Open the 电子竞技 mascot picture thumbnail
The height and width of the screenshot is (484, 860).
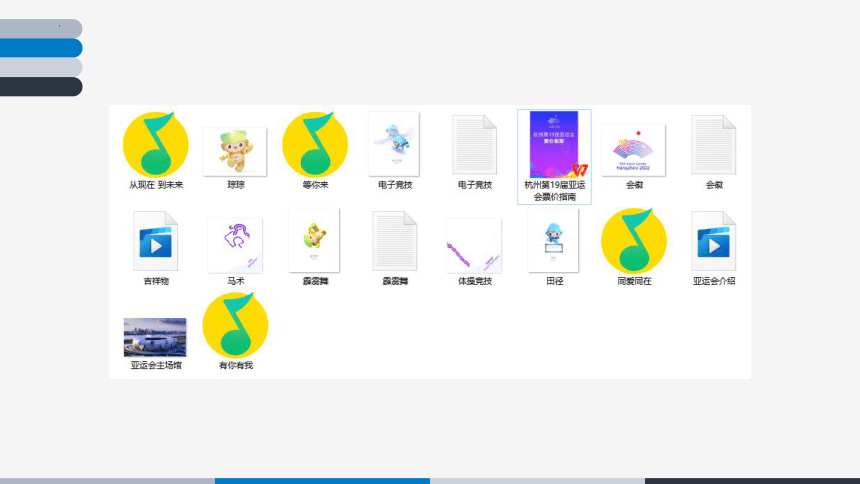click(394, 144)
